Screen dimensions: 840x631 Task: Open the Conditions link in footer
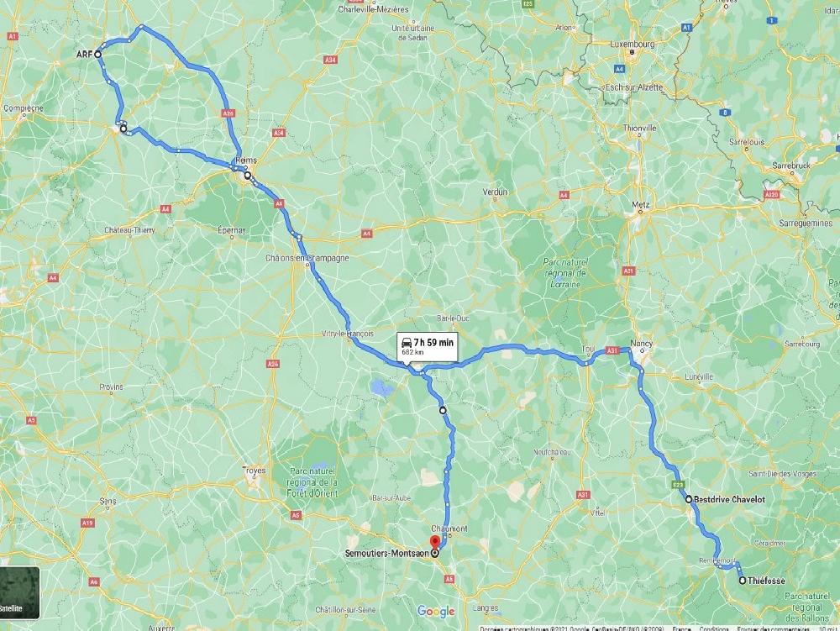click(713, 628)
